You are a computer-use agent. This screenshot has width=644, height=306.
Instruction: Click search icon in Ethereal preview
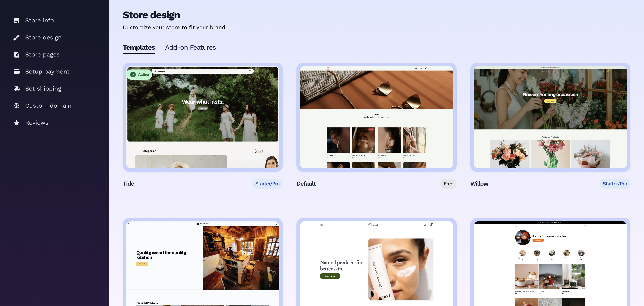pyautogui.click(x=425, y=225)
